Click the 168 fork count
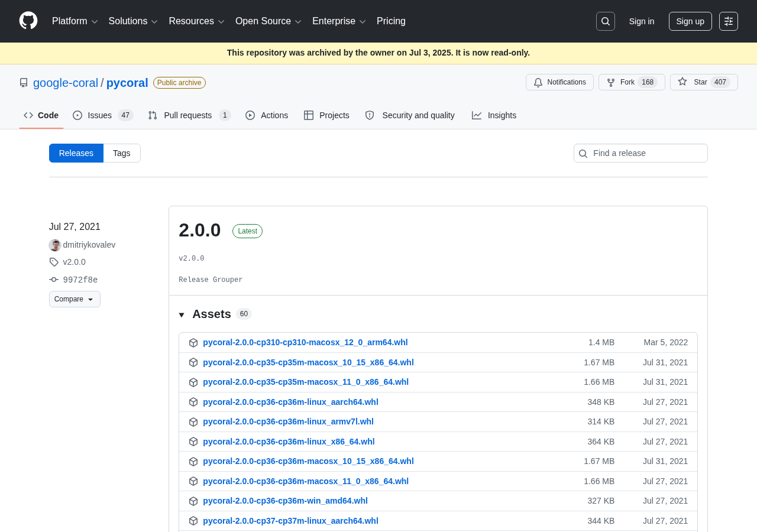 coord(648,82)
